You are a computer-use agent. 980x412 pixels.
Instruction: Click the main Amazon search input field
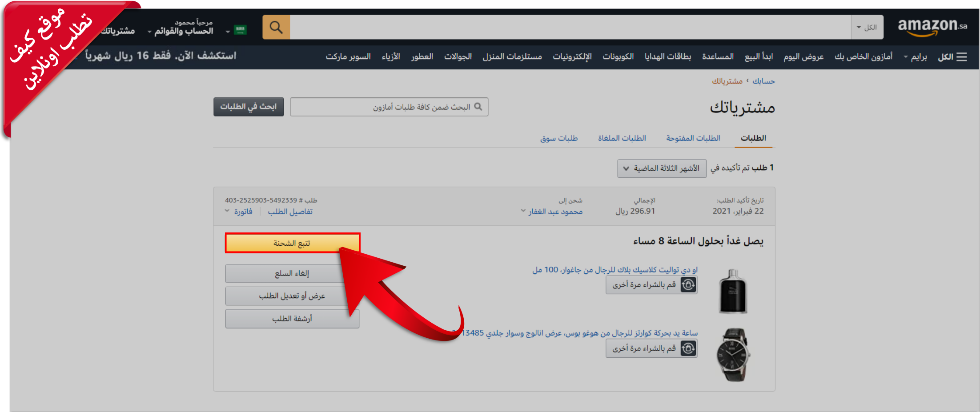pyautogui.click(x=569, y=27)
